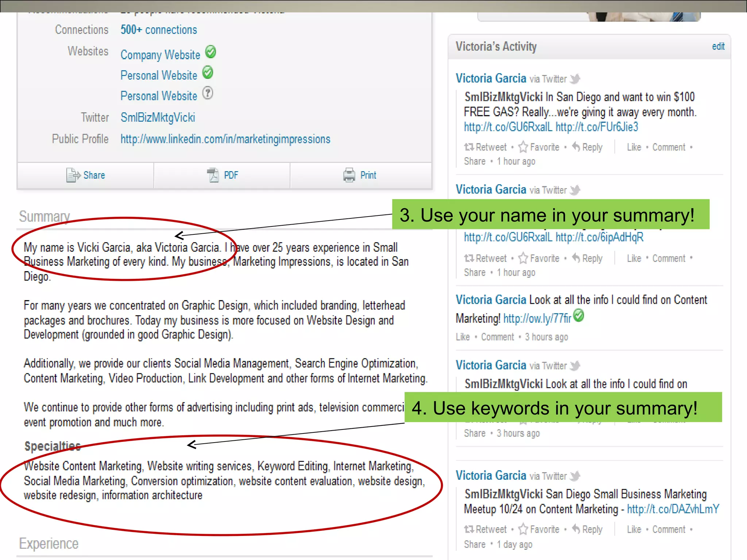Click green checkmark after ow.ly/77fir link
The image size is (747, 560).
click(578, 315)
